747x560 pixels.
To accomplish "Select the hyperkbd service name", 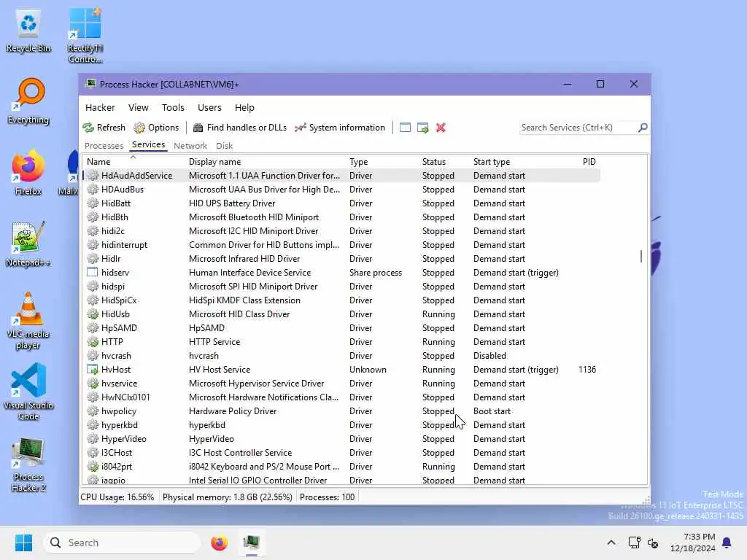I will (x=120, y=425).
